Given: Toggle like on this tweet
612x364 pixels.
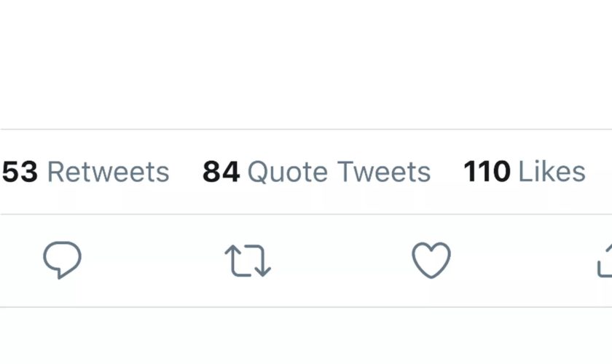Looking at the screenshot, I should (x=431, y=260).
